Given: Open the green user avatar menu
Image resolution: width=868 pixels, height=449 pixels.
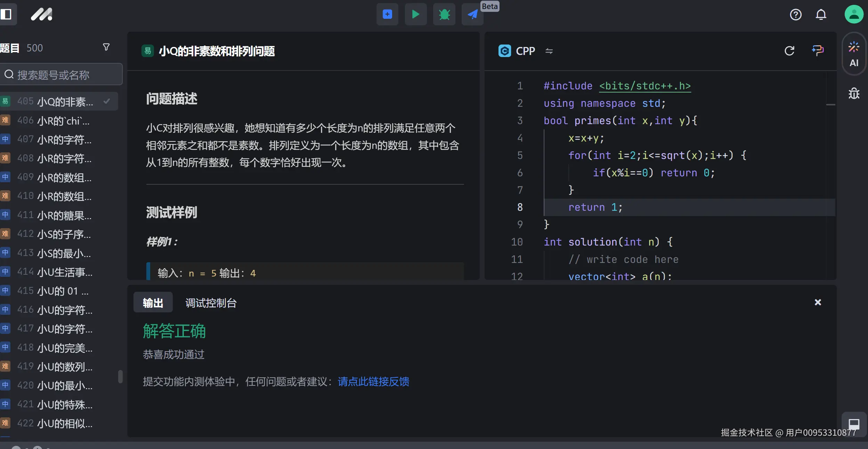Looking at the screenshot, I should (x=854, y=14).
